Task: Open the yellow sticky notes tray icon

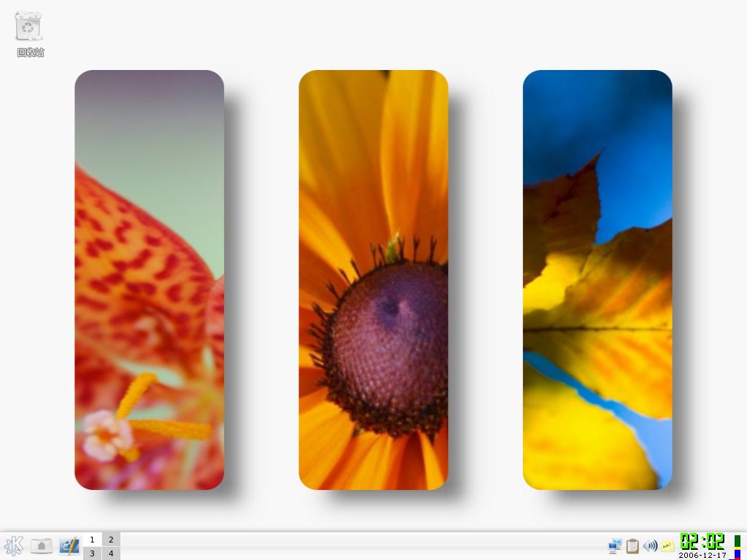Action: [x=667, y=545]
